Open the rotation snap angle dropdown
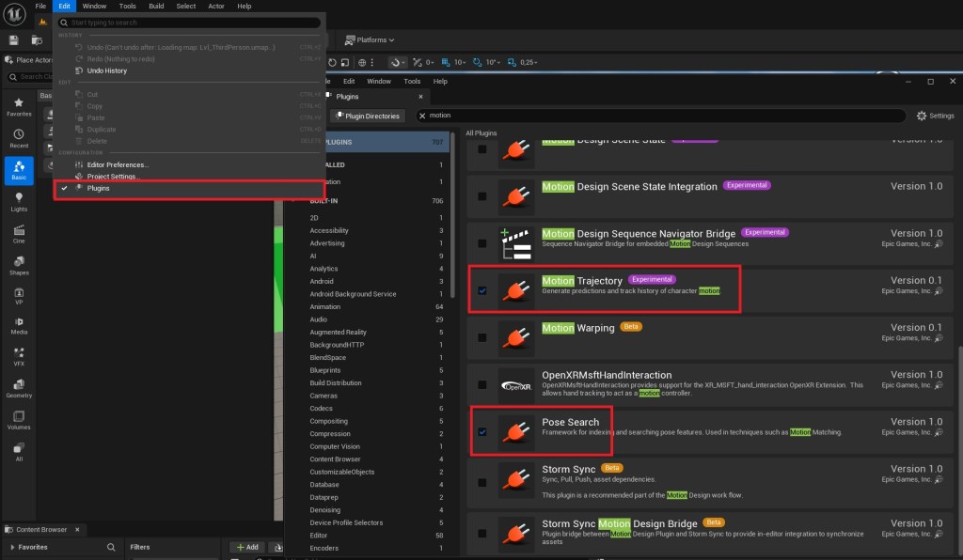The height and width of the screenshot is (560, 963). [493, 62]
